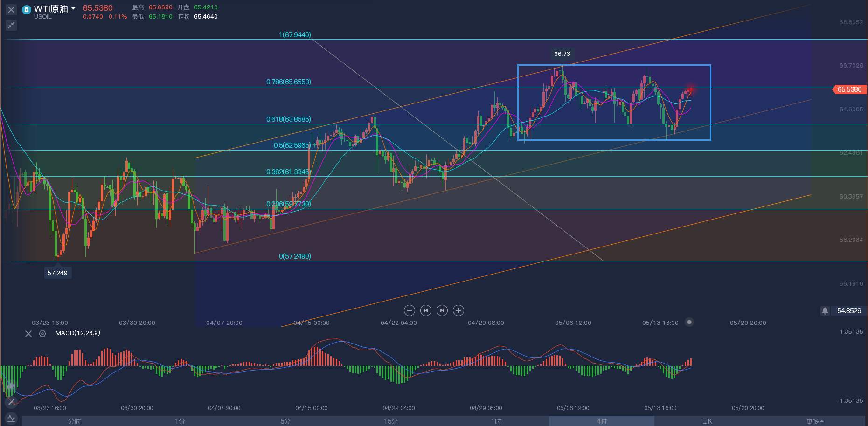Click the USOIL ticker symbol text
The width and height of the screenshot is (868, 426).
click(43, 17)
